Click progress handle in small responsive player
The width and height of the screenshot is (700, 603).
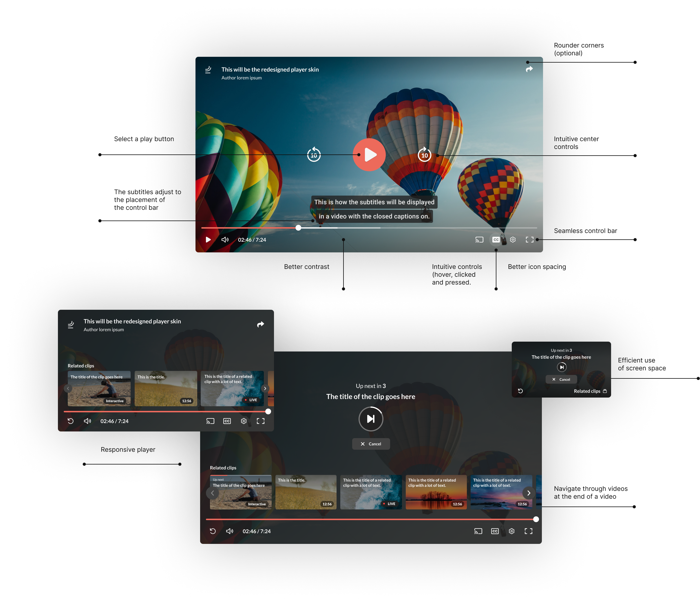click(268, 412)
